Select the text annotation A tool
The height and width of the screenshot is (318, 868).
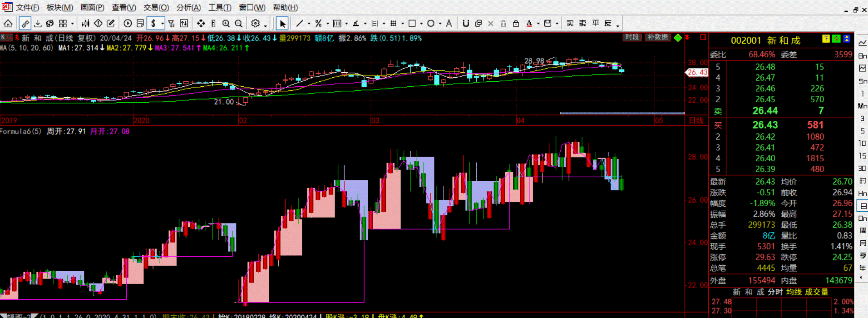tap(449, 24)
